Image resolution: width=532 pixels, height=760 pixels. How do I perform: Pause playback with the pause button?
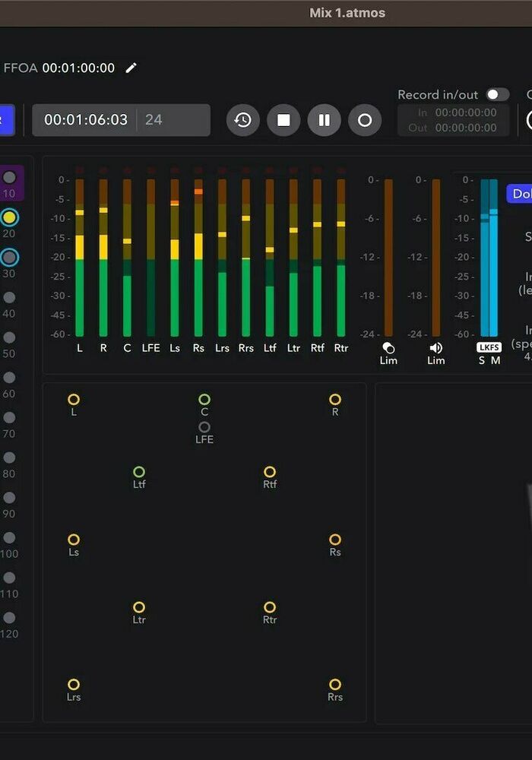tap(324, 120)
